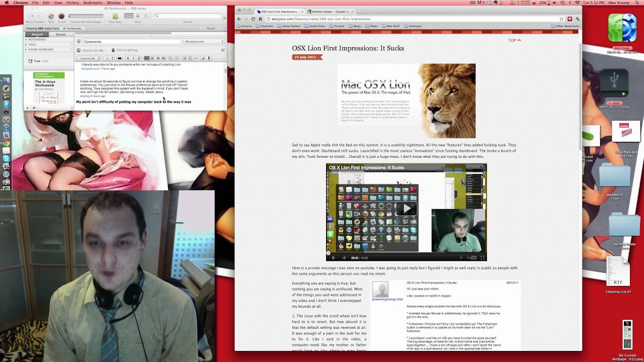Click the plus button at sidebar bottom
The image size is (644, 362).
[28, 108]
